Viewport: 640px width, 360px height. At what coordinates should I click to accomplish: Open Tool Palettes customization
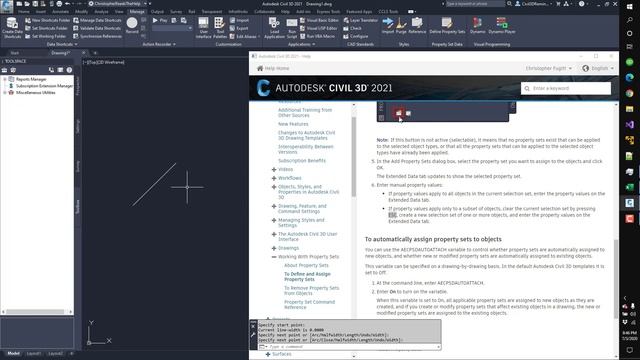(220, 28)
